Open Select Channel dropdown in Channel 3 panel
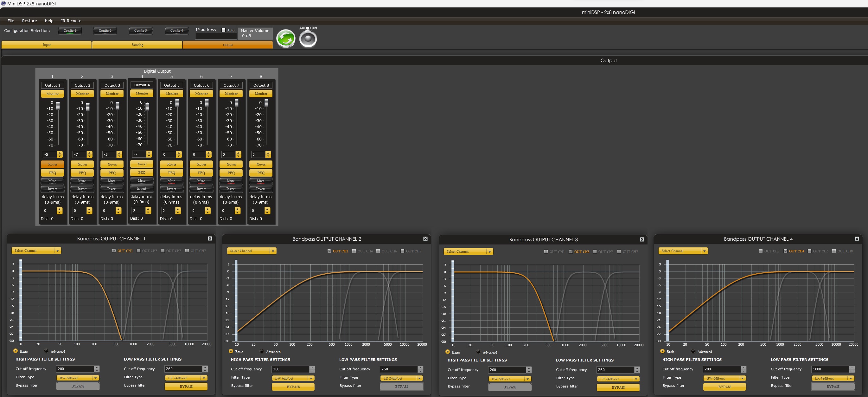The width and height of the screenshot is (868, 397). [x=468, y=252]
